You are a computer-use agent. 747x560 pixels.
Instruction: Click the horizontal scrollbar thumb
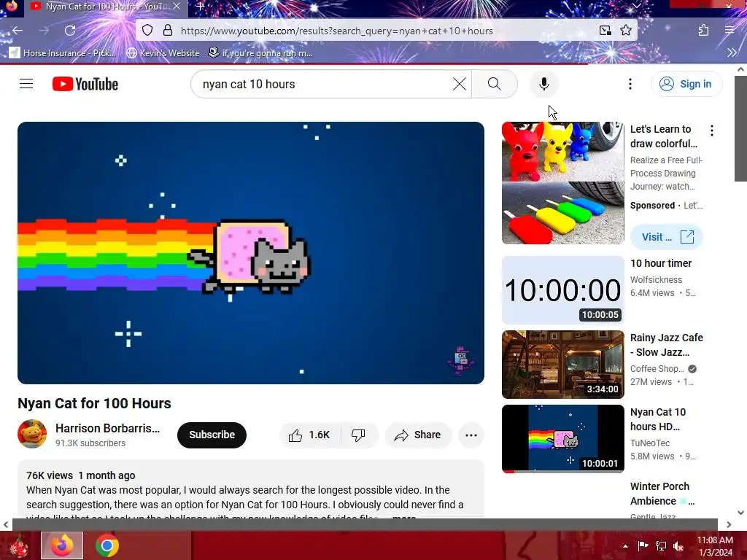point(365,524)
